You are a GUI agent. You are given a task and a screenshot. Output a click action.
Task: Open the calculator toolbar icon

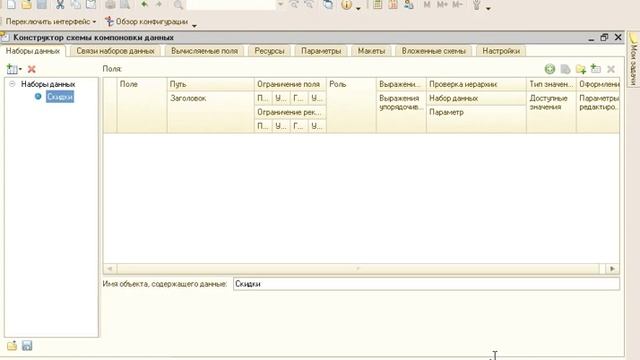coord(378,5)
